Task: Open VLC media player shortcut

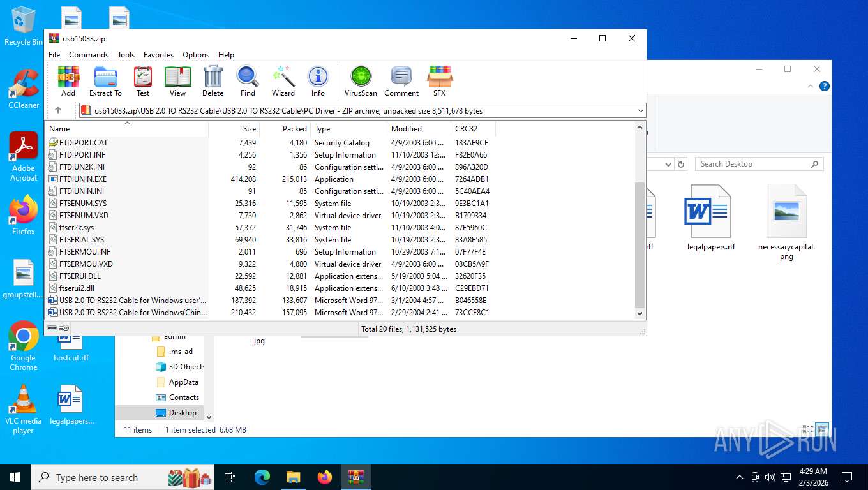Action: (24, 409)
